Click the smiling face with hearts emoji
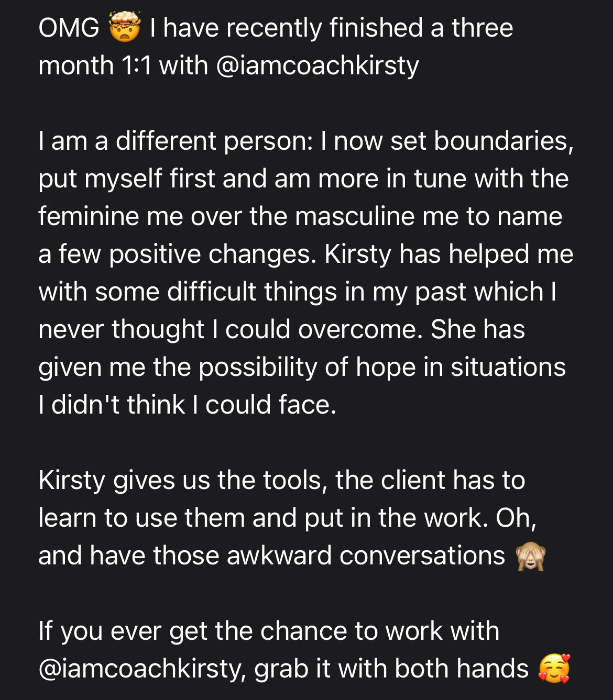Image resolution: width=613 pixels, height=700 pixels. (554, 669)
